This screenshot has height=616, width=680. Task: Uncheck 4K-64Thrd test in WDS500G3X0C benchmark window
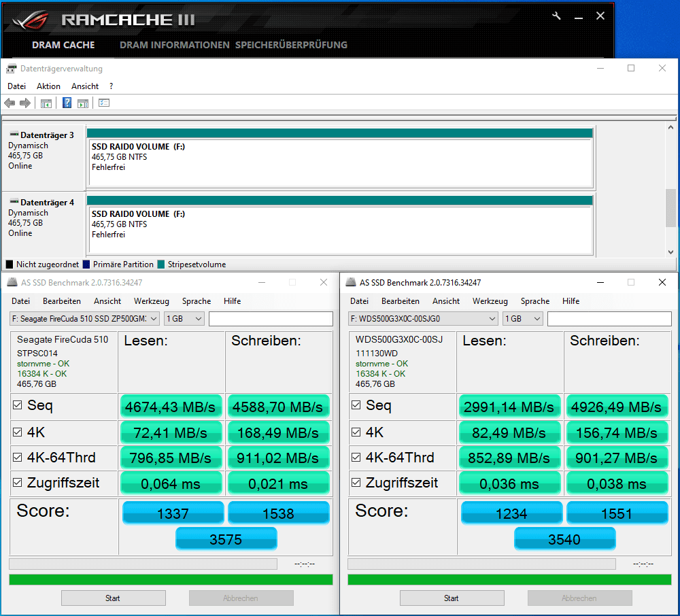coord(356,458)
